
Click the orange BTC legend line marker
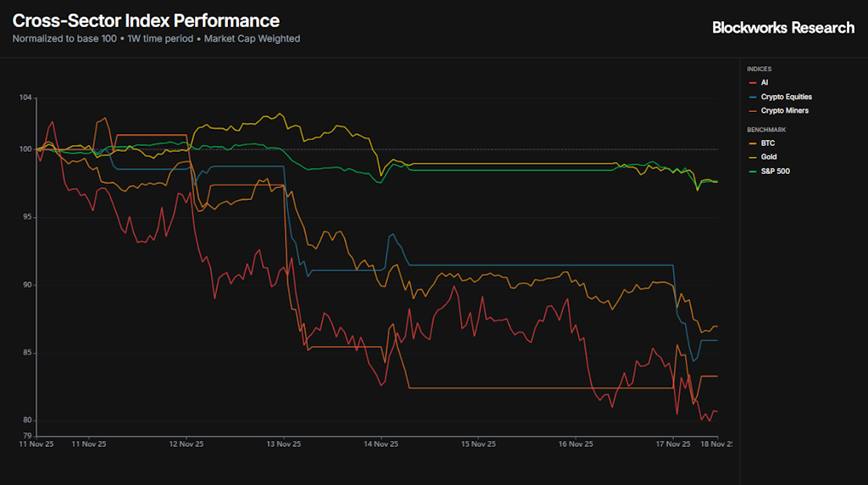(753, 143)
